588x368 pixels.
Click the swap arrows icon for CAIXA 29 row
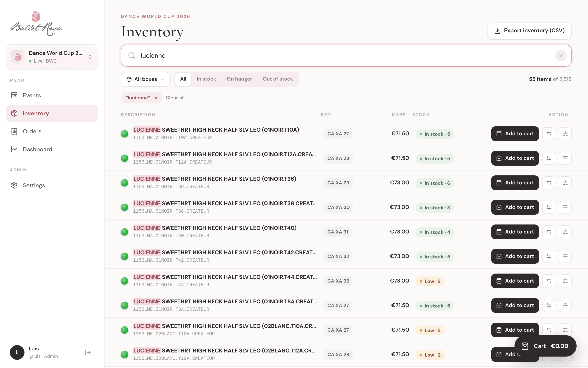549,183
